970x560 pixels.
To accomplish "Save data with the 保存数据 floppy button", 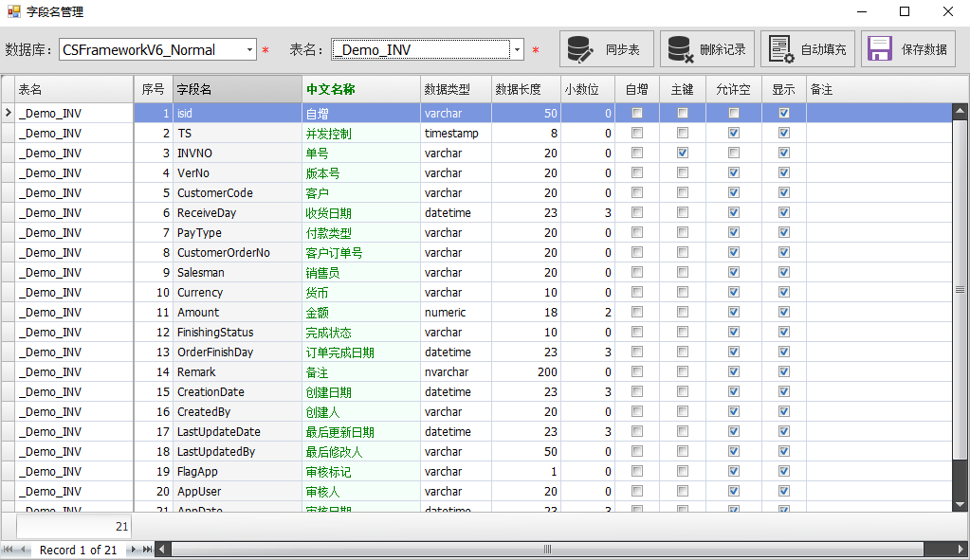I will [x=907, y=49].
